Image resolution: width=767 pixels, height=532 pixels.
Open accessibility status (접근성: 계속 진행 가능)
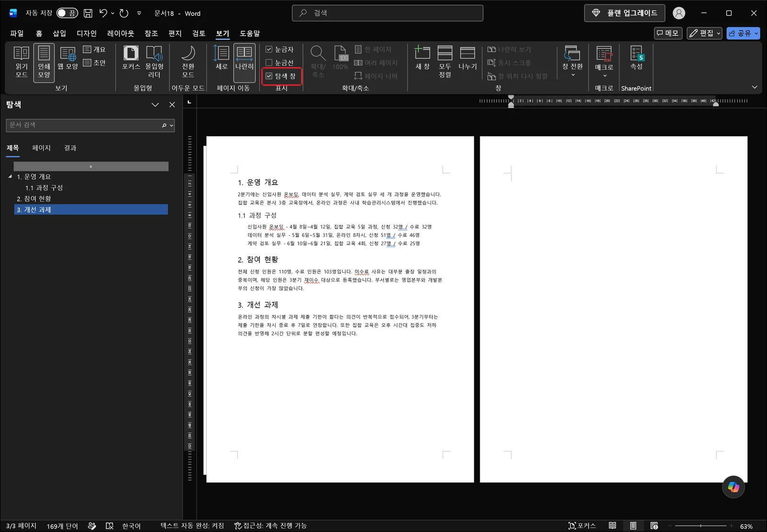270,526
